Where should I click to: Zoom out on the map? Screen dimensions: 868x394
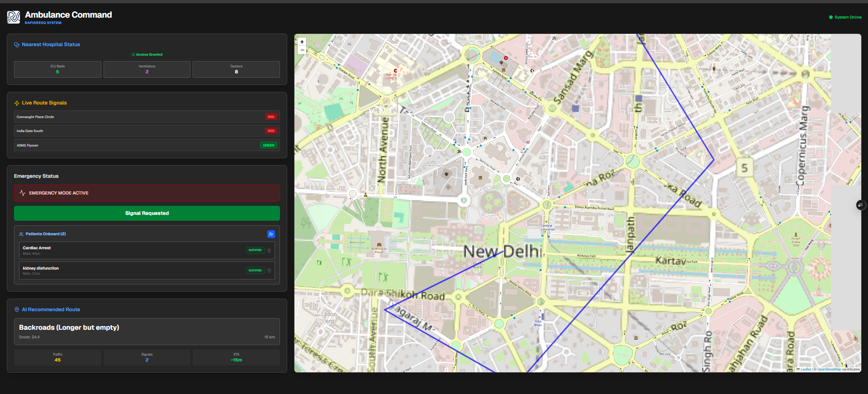pyautogui.click(x=302, y=50)
